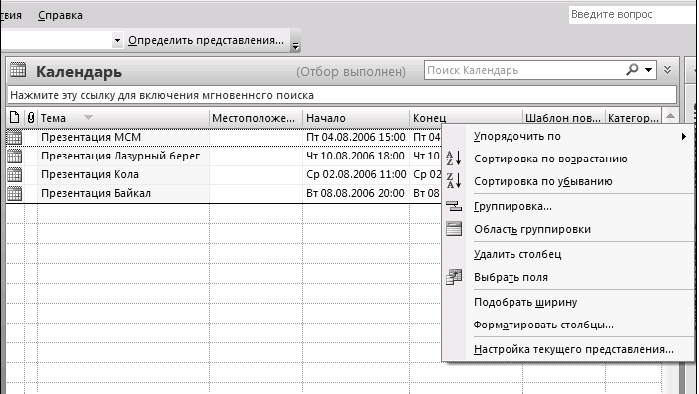Viewport: 699px width, 394px height.
Task: Click the Область группировки icon
Action: (454, 229)
